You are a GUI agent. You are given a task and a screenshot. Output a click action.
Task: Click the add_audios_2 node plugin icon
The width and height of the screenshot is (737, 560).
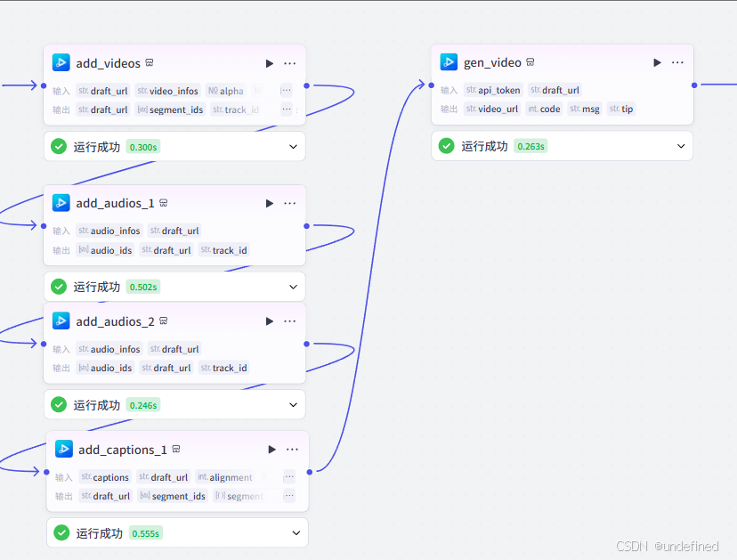click(x=61, y=321)
